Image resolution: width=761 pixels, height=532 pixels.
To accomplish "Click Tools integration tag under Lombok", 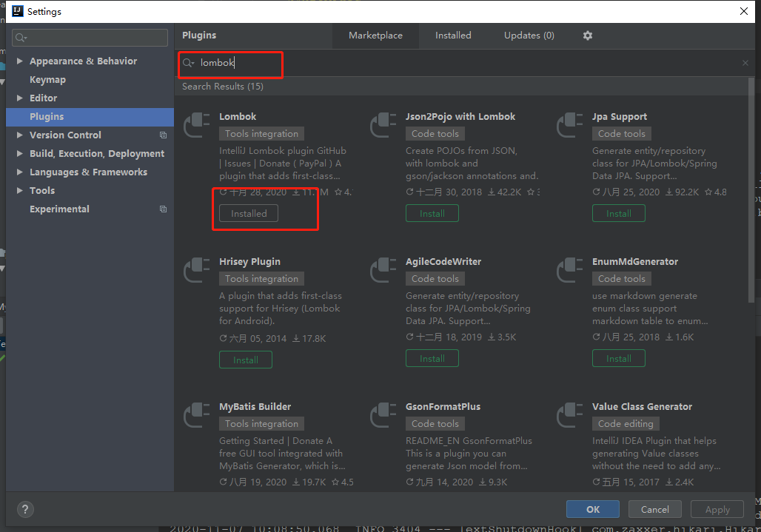I will tap(261, 133).
